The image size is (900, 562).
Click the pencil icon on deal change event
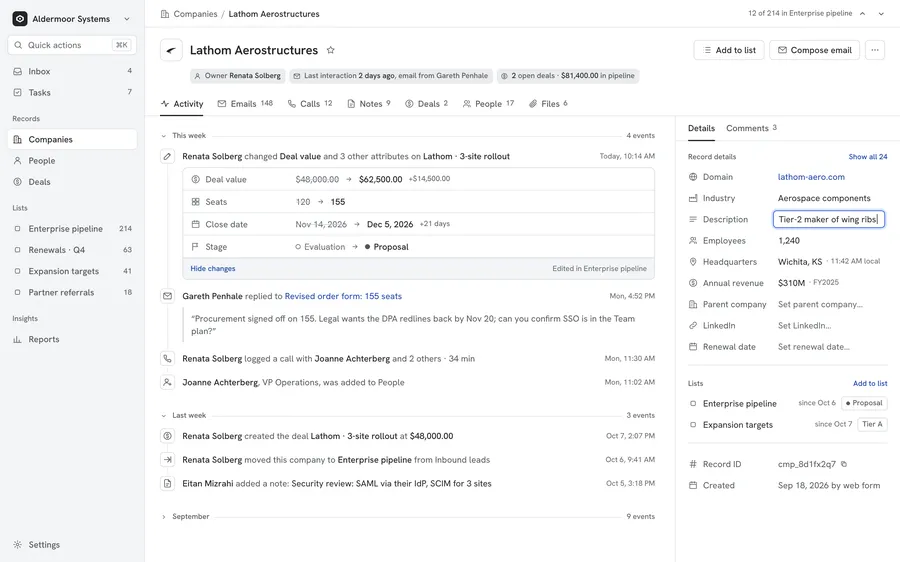pos(167,156)
